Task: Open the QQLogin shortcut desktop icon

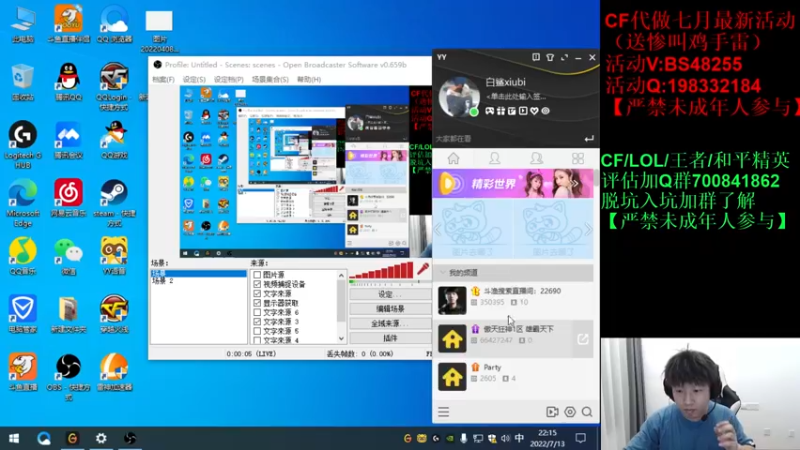Action: [x=114, y=83]
